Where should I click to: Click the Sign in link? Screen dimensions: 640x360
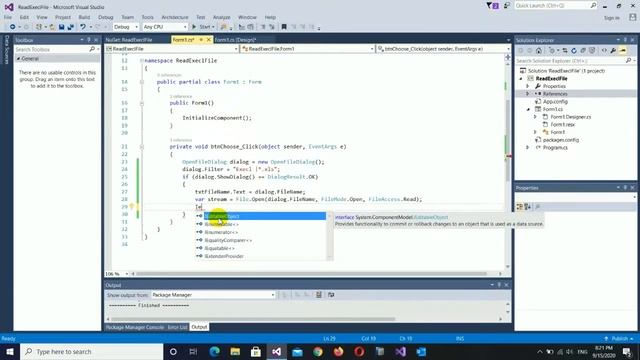(611, 18)
